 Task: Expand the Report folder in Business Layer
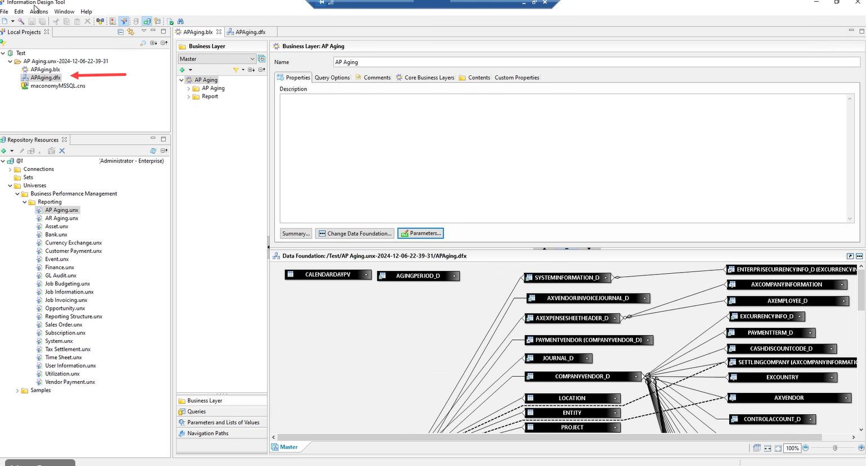tap(189, 97)
